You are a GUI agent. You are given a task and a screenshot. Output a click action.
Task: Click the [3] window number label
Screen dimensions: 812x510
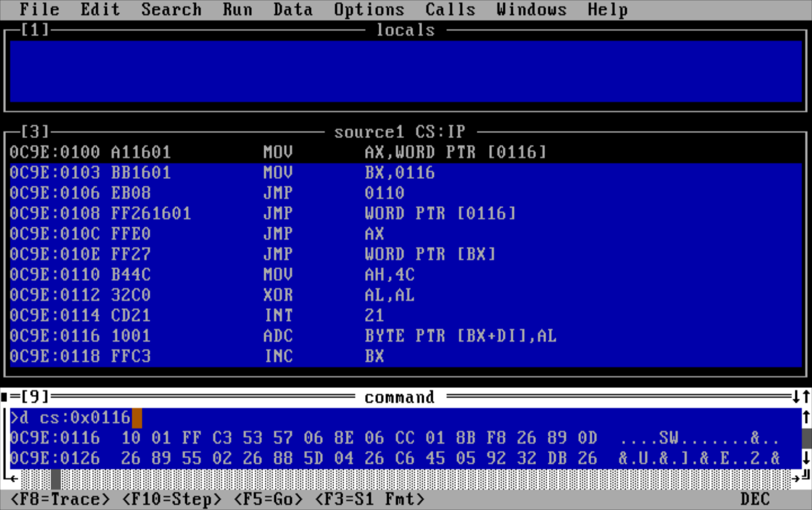coord(35,132)
